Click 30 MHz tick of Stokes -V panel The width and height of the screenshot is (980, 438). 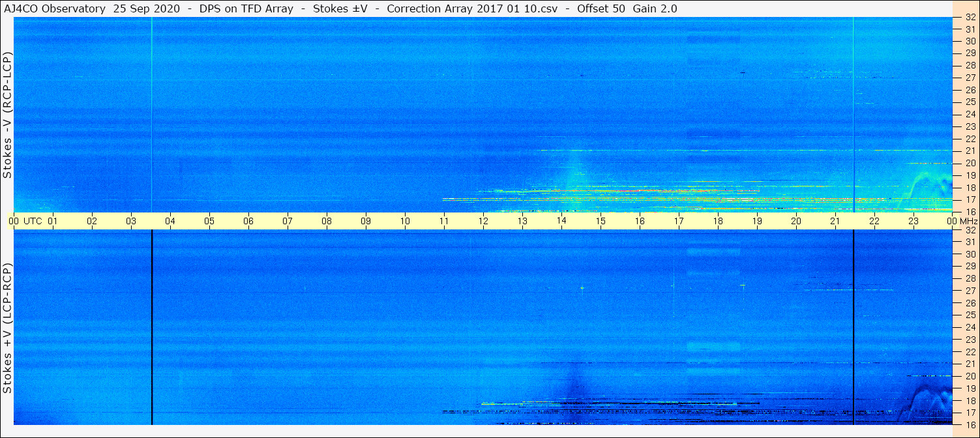click(970, 40)
